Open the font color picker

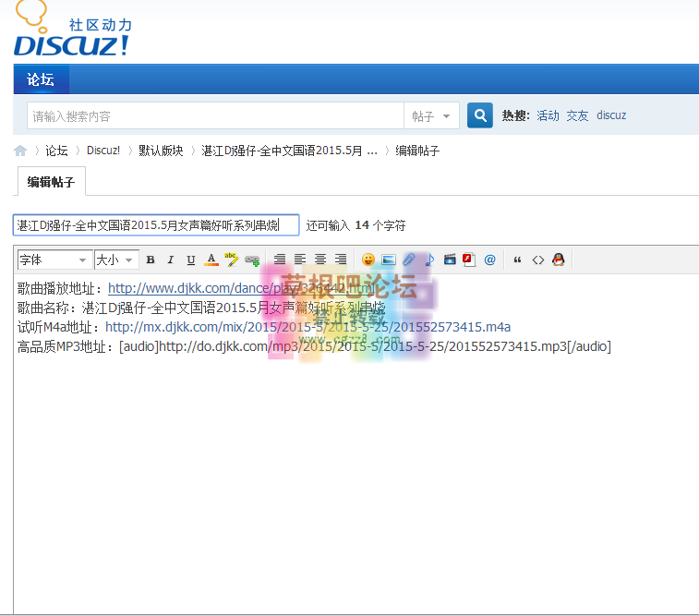[x=211, y=260]
